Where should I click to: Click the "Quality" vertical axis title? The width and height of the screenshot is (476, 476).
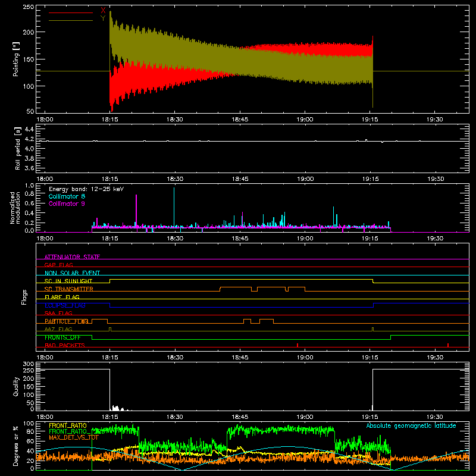click(x=16, y=386)
